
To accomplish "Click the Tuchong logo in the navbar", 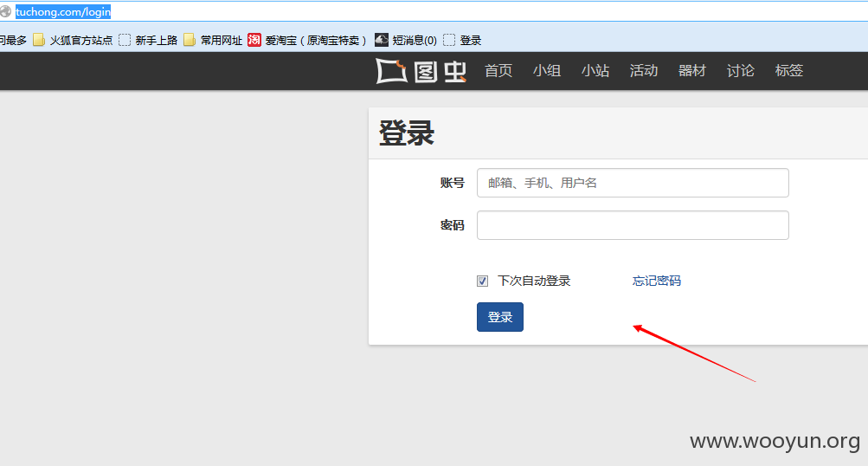I will pyautogui.click(x=421, y=71).
